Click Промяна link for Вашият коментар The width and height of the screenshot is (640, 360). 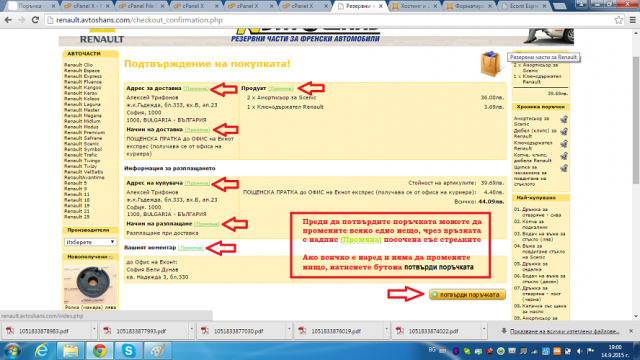coord(191,248)
